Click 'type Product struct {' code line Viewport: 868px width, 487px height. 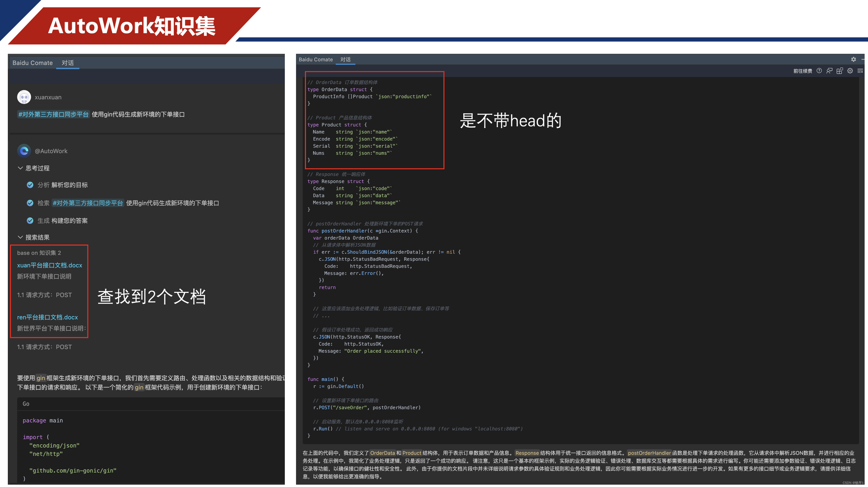coord(337,125)
